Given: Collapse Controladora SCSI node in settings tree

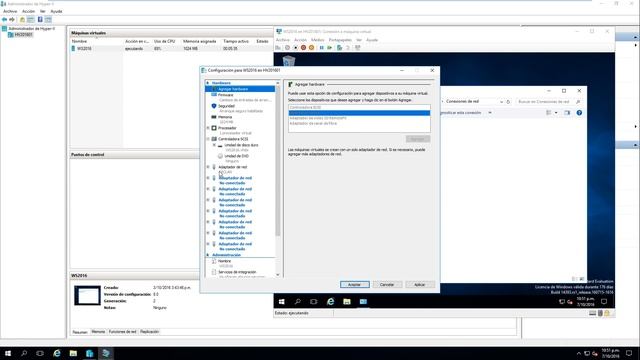Looking at the screenshot, I should point(208,139).
